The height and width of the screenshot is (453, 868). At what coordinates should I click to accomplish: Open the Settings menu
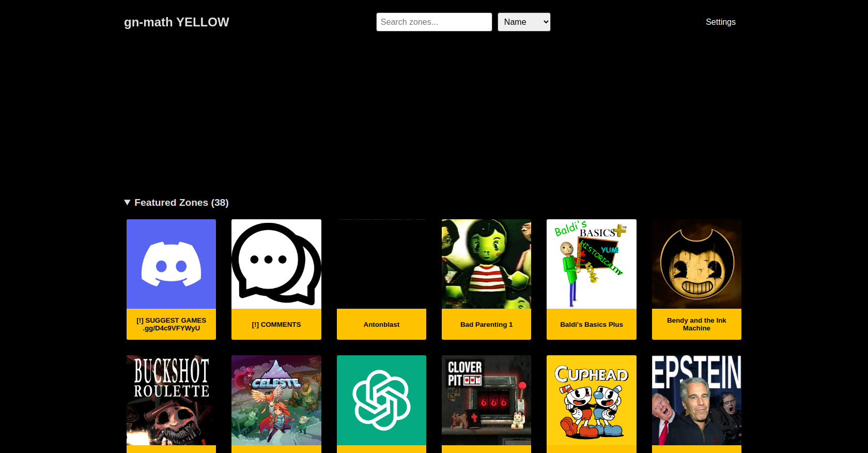[x=720, y=22]
